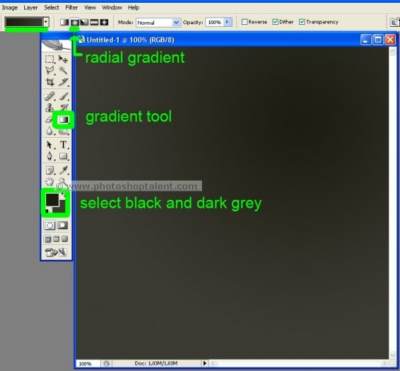
Task: Select the Healing Brush tool
Action: (50, 96)
